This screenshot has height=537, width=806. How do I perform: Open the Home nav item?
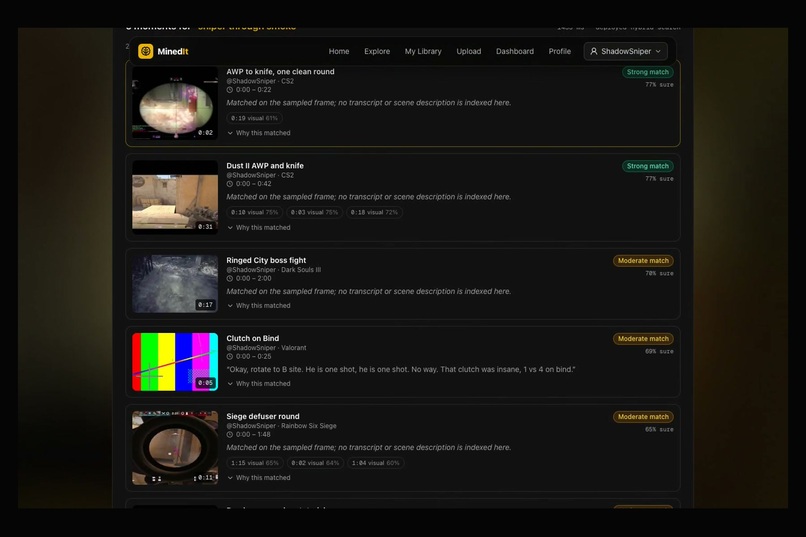(x=339, y=51)
